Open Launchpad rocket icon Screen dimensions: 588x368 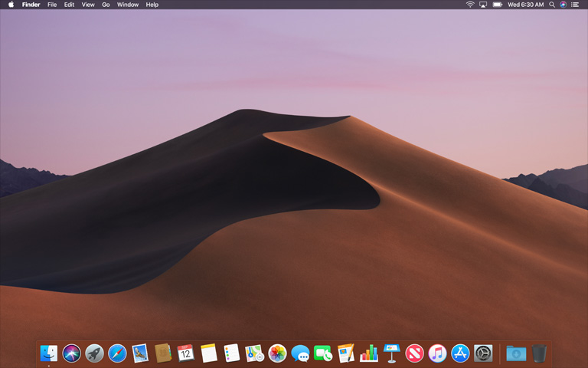[94, 353]
